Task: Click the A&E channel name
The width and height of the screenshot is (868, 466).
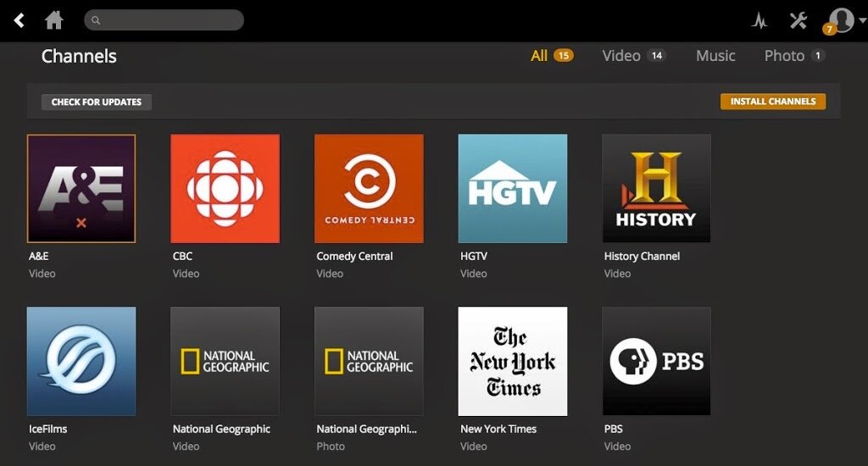Action: 39,256
